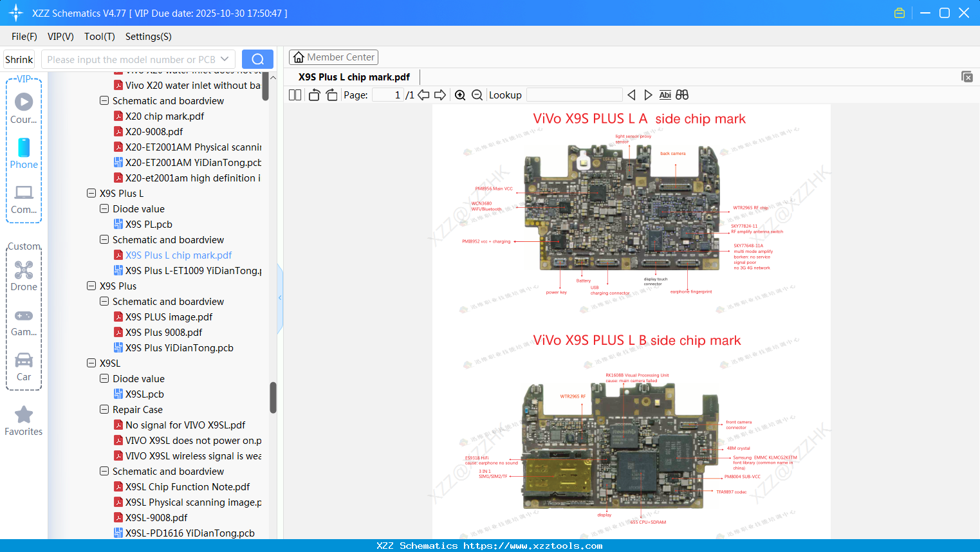The width and height of the screenshot is (980, 552).
Task: Rotate the page counterclockwise
Action: [314, 95]
